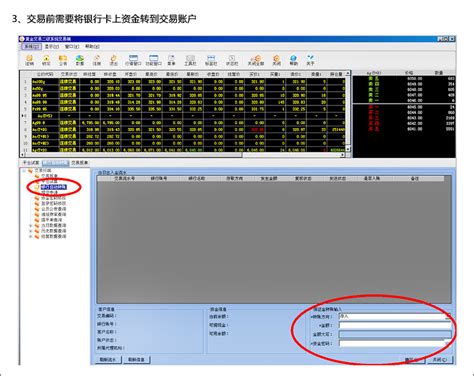Click the 刷新信息 button

137,360
